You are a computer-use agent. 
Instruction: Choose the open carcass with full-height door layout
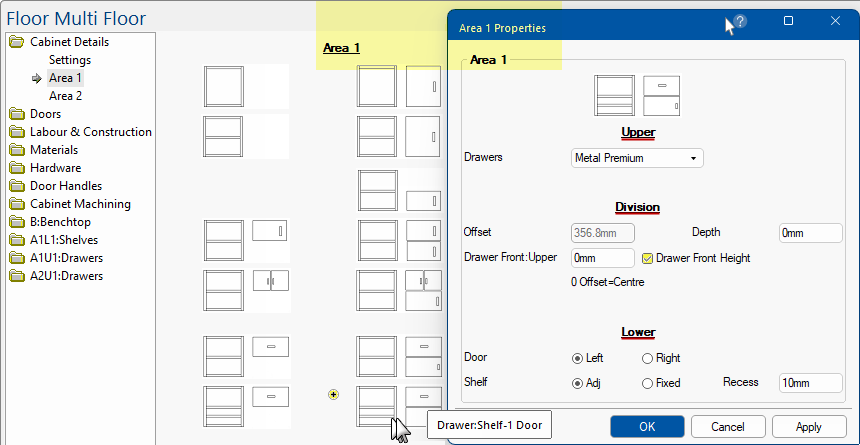(399, 86)
